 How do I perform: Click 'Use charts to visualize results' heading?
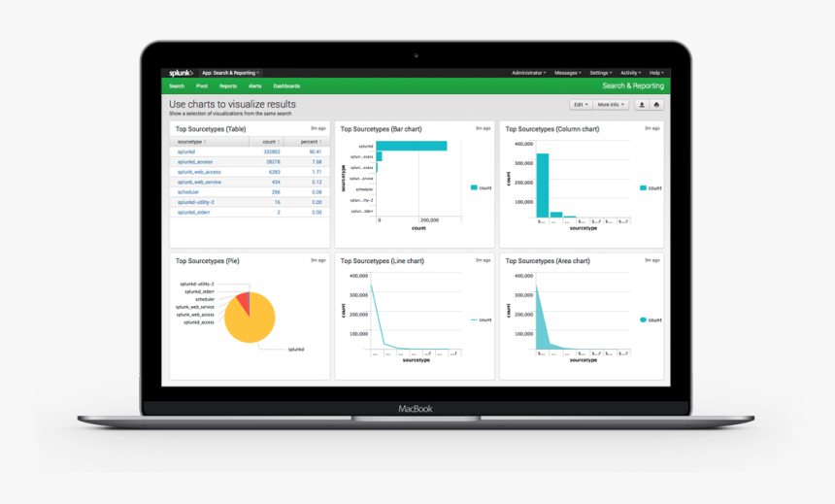pyautogui.click(x=232, y=105)
